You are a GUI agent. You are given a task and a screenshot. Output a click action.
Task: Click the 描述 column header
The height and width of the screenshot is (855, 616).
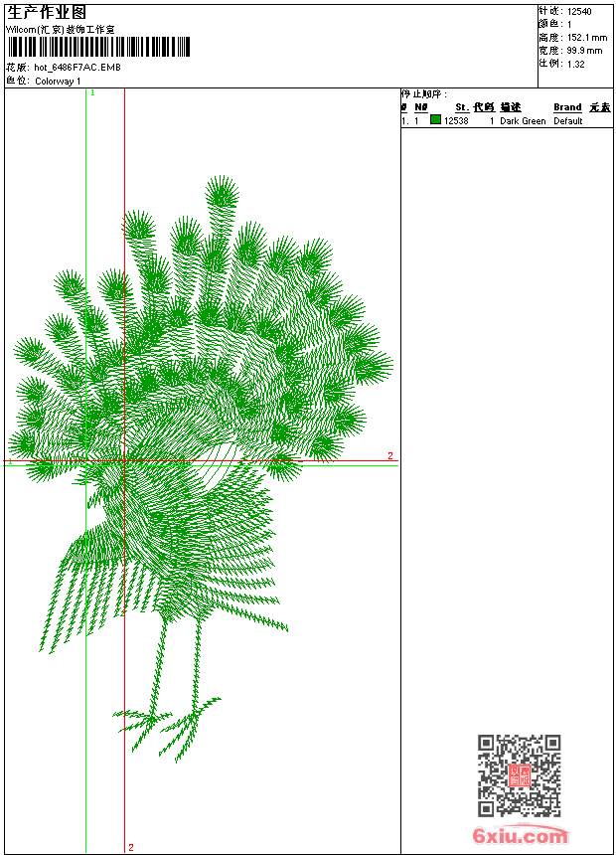tap(510, 107)
